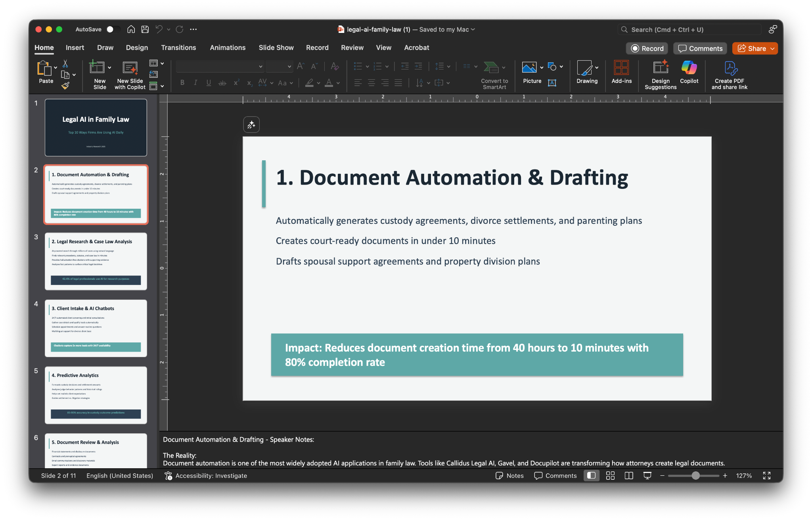Image resolution: width=812 pixels, height=521 pixels.
Task: Expand the New Slide dropdown arrow
Action: [109, 67]
